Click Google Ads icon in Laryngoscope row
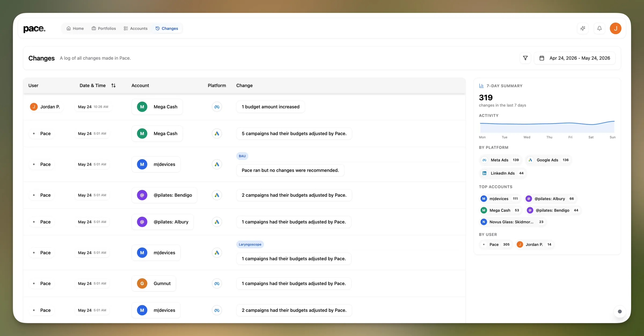 217,253
